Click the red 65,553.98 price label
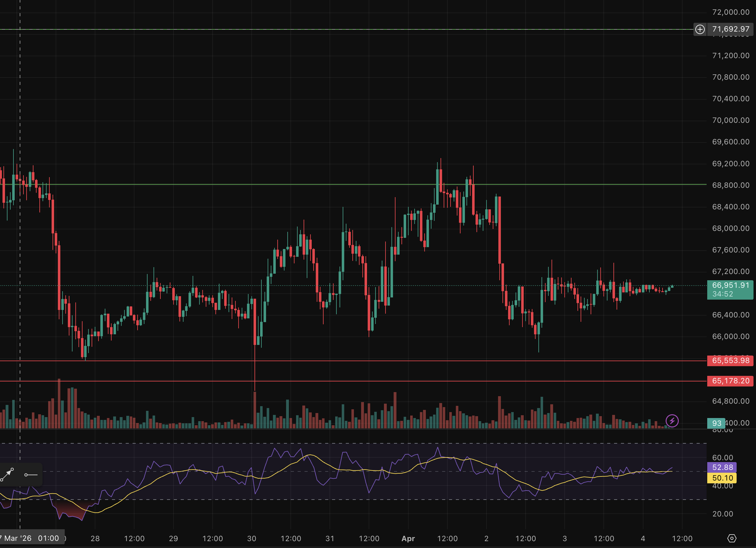This screenshot has height=548, width=756. (x=730, y=361)
